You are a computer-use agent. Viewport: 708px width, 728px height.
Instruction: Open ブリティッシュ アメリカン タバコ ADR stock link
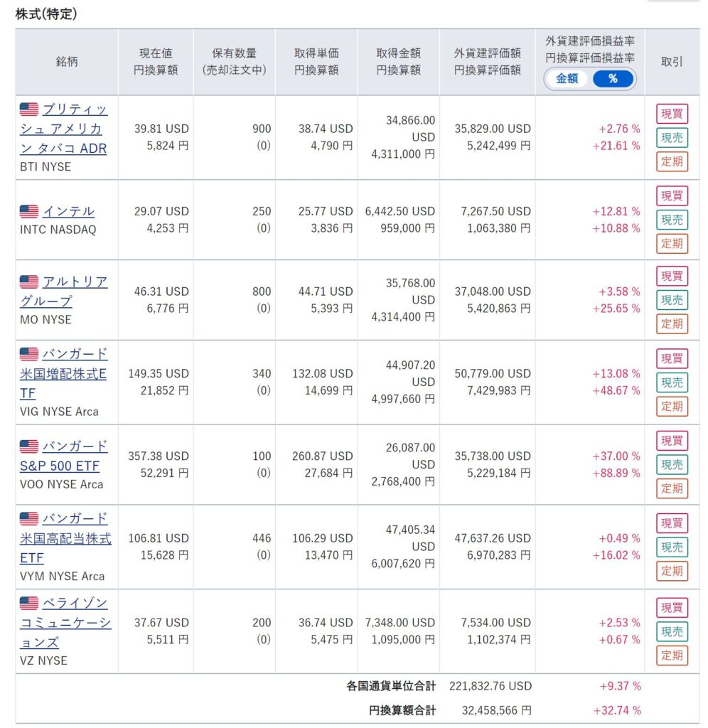[x=63, y=129]
